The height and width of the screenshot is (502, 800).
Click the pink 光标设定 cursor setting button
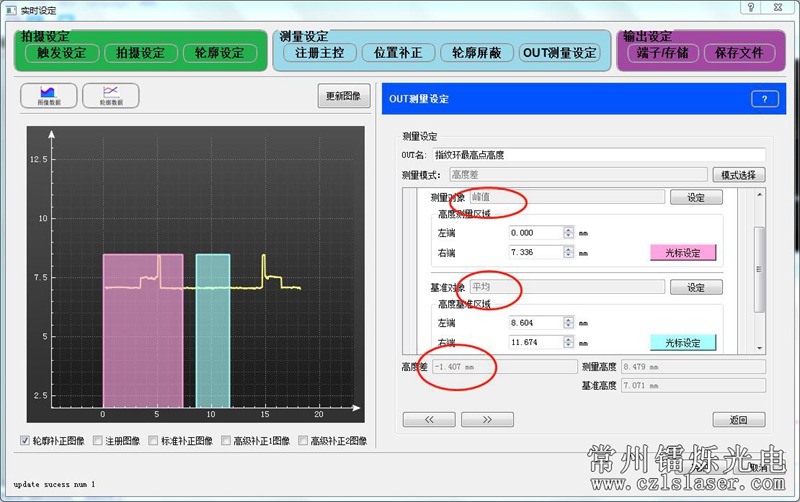[x=683, y=252]
